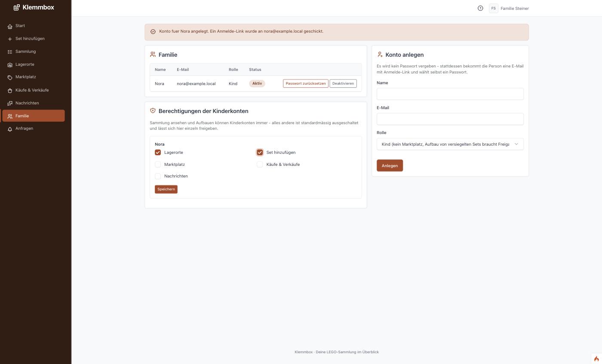The height and width of the screenshot is (364, 602).
Task: Open the Rolle dropdown
Action: (450, 144)
